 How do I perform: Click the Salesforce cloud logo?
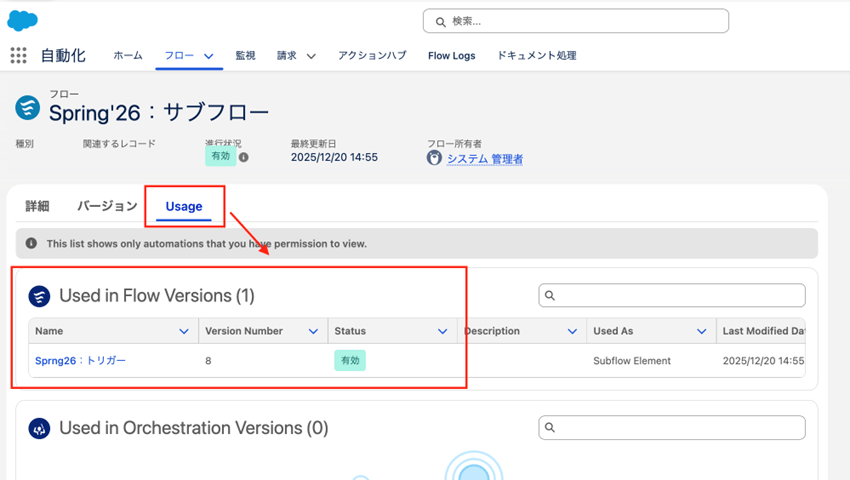click(x=22, y=20)
